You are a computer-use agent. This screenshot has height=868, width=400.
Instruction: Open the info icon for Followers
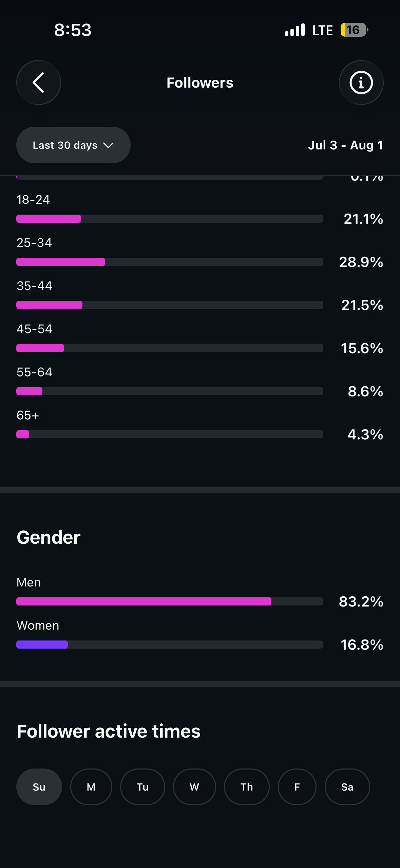pyautogui.click(x=361, y=83)
